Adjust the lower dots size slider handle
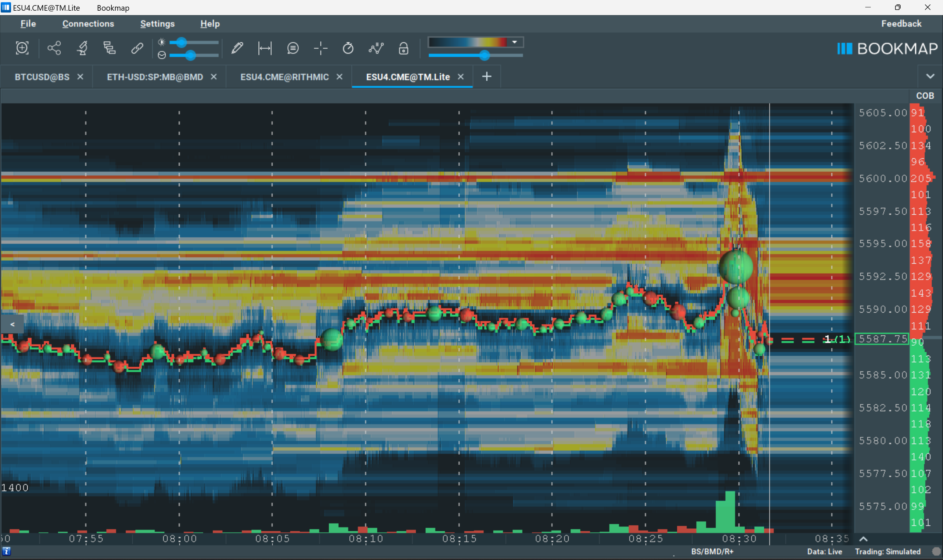The image size is (943, 560). pos(191,56)
